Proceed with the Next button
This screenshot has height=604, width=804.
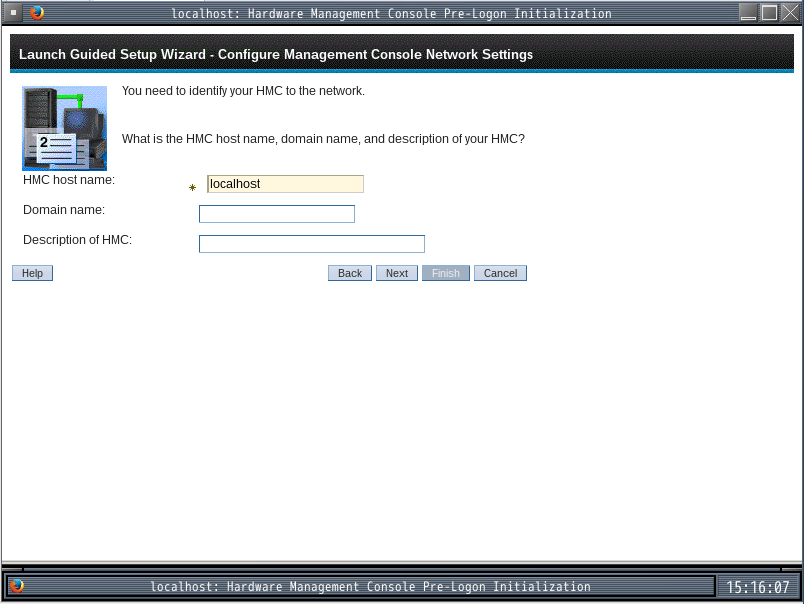397,273
